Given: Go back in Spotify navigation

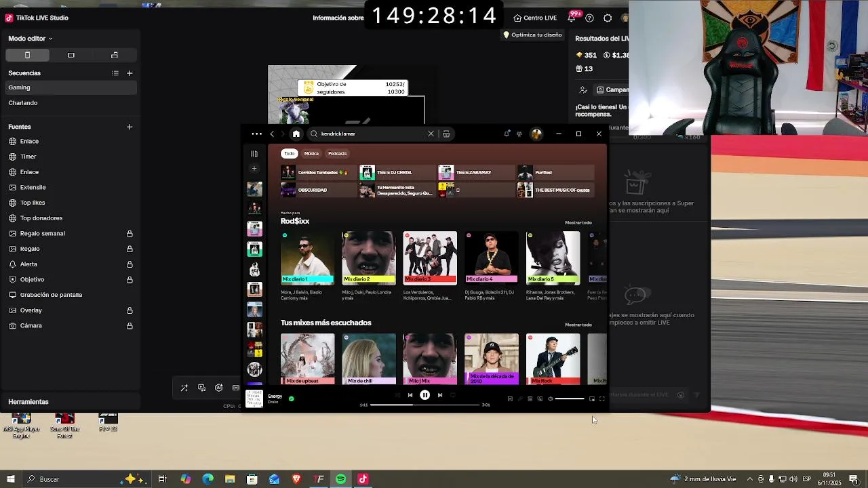Looking at the screenshot, I should [x=272, y=134].
